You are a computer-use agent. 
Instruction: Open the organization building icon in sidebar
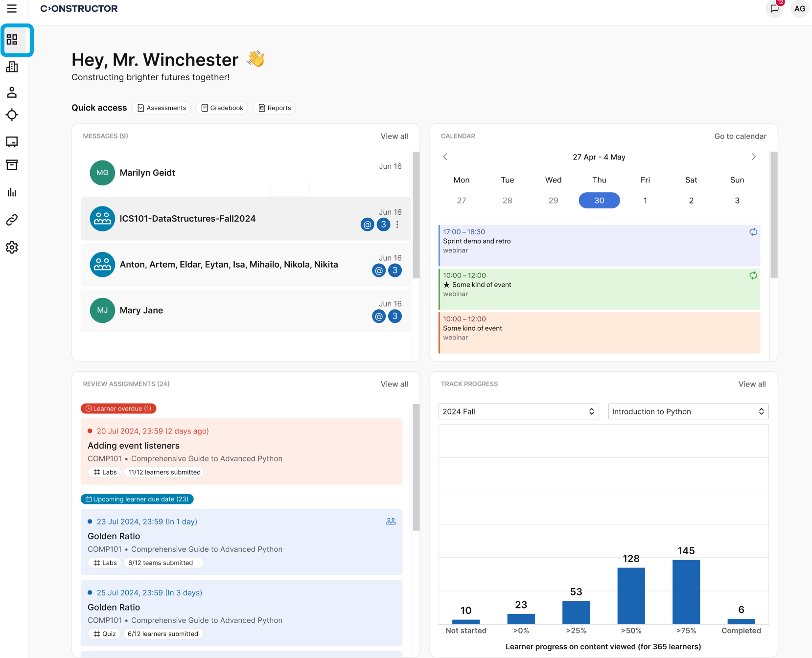click(x=12, y=67)
